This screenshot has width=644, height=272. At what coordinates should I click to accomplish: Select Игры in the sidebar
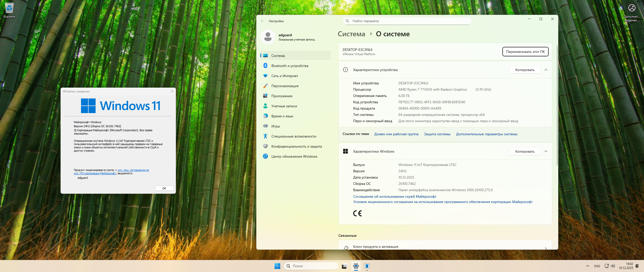coord(275,126)
